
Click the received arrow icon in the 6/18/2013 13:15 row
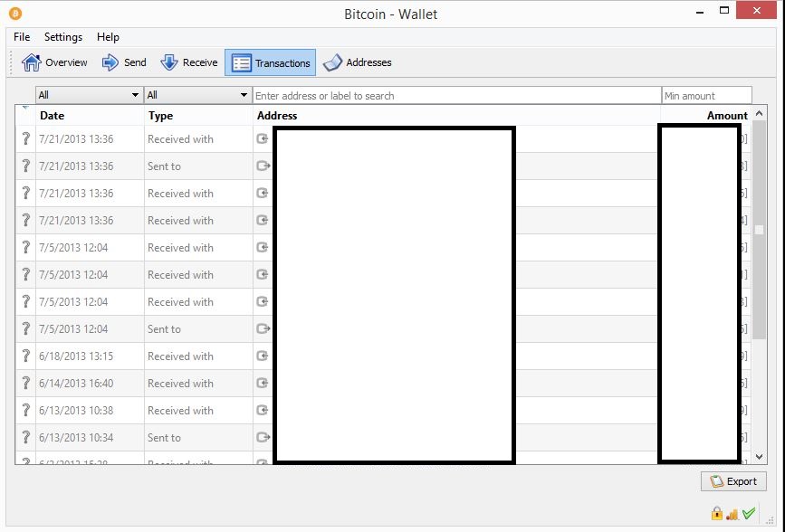coord(263,356)
